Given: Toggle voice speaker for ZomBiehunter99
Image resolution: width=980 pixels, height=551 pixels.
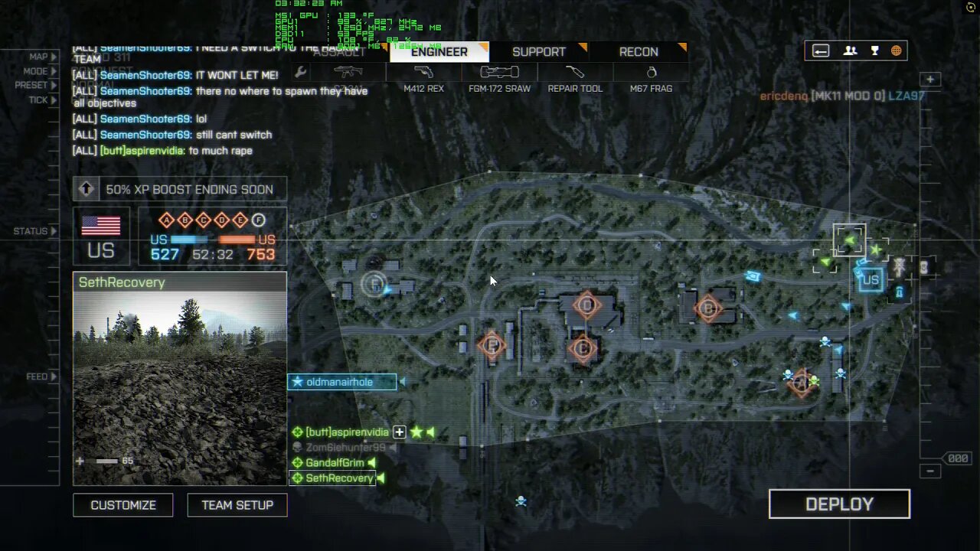Looking at the screenshot, I should pyautogui.click(x=392, y=448).
